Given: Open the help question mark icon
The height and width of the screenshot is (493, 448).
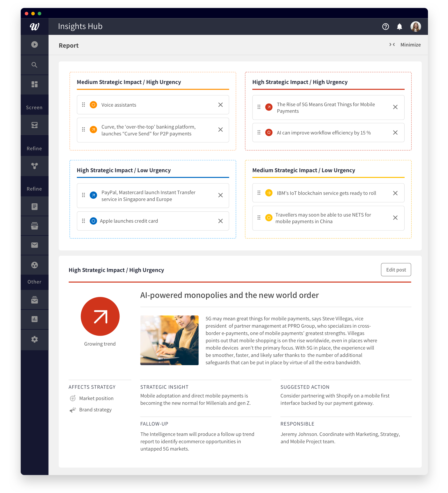Looking at the screenshot, I should tap(386, 26).
